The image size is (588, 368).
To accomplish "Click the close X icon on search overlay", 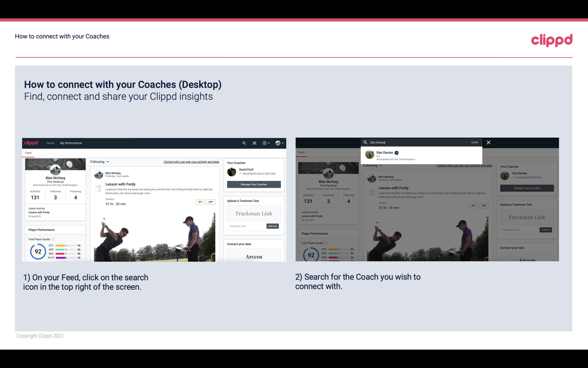I will click(x=488, y=142).
